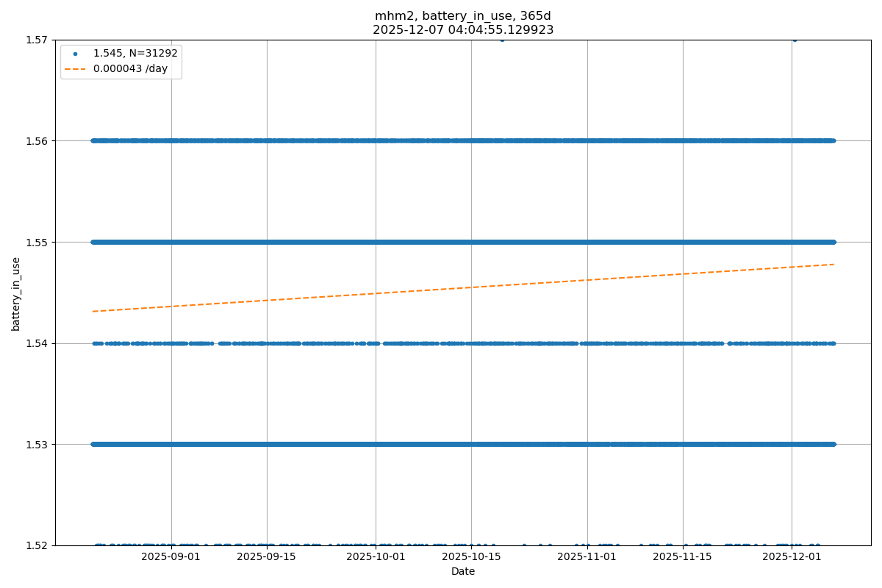Click the 2025-11-01 date tick label
This screenshot has height=588, width=882.
[x=587, y=557]
